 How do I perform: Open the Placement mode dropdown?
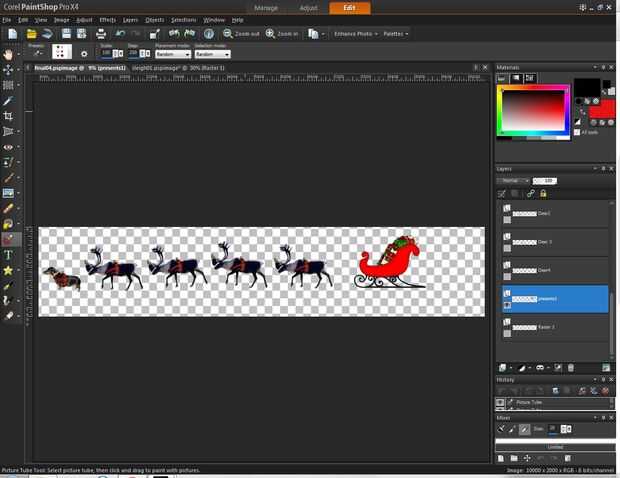[173, 55]
